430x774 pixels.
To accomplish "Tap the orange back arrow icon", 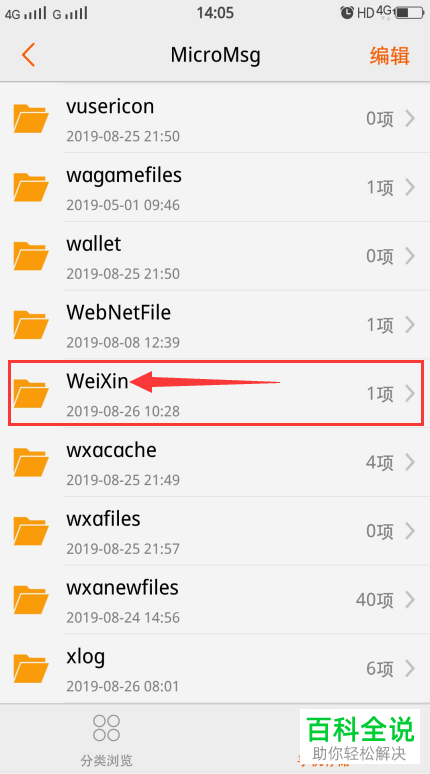I will click(x=29, y=55).
